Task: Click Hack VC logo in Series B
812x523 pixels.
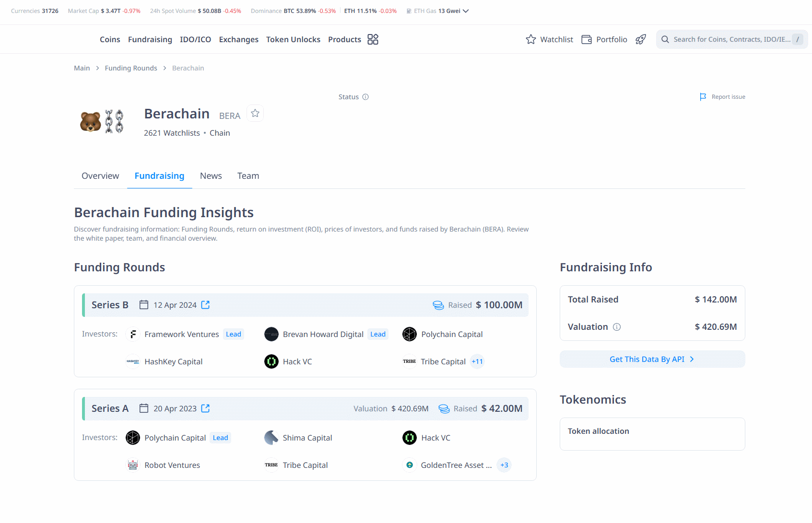Action: (x=271, y=361)
